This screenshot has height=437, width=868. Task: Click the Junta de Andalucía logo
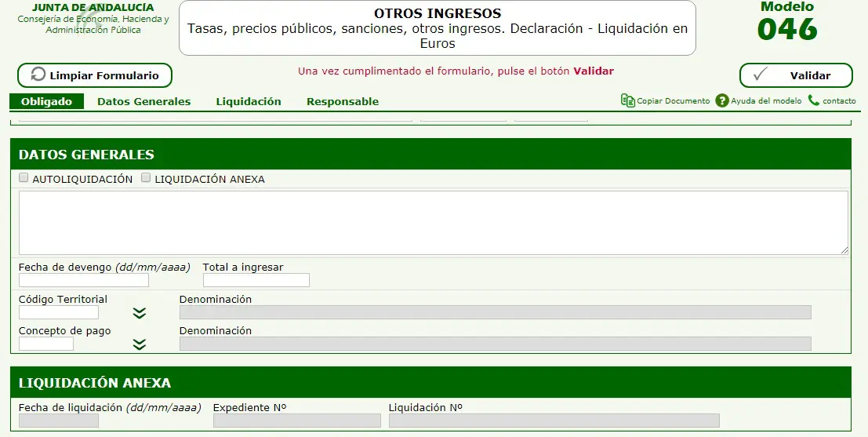coord(93,19)
